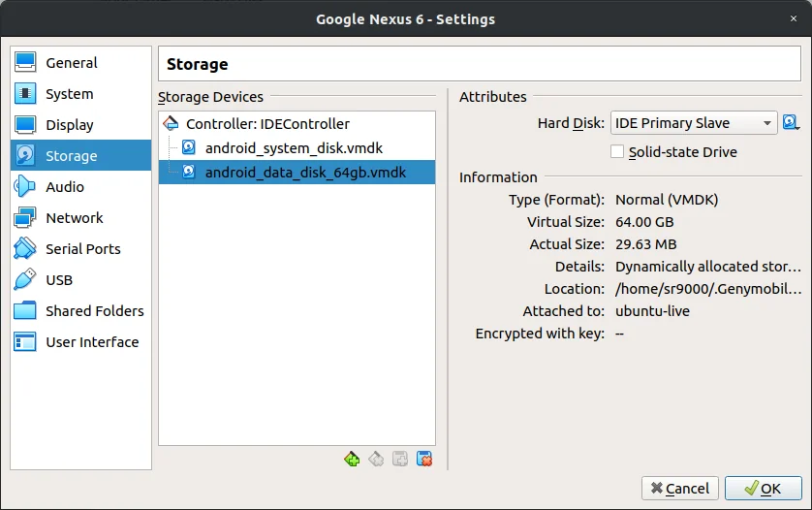The width and height of the screenshot is (812, 510).
Task: Click the '/home/sr9000/.Genymobil...' location text
Action: [x=708, y=289]
